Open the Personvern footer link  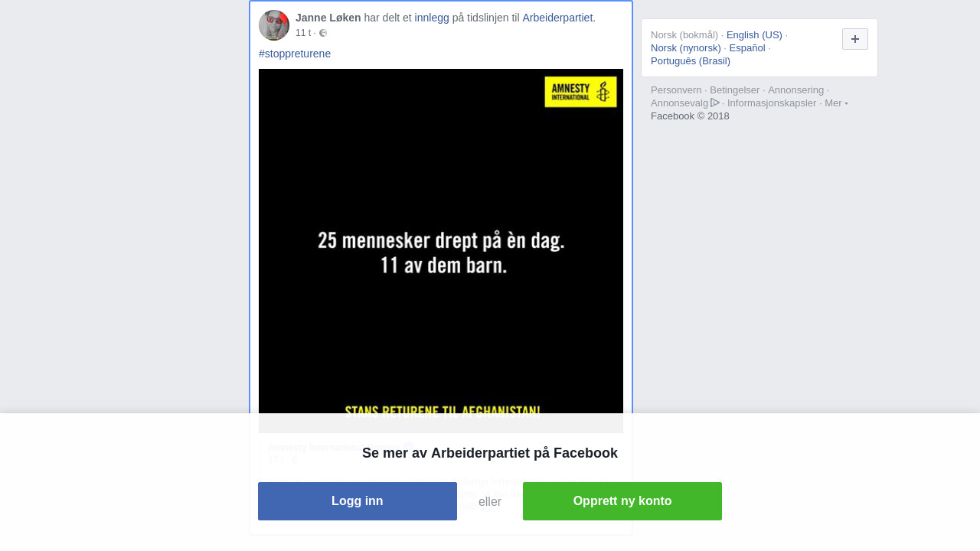coord(676,90)
